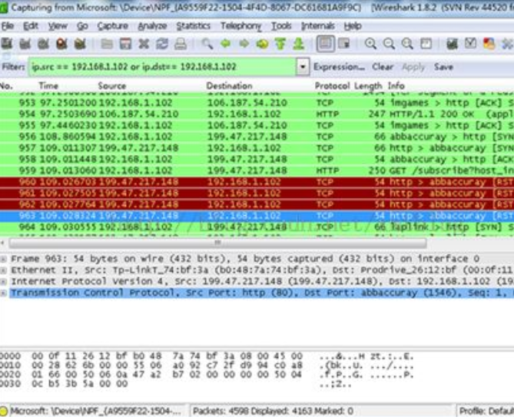The width and height of the screenshot is (514, 420).
Task: Click the print packets icon
Action: [181, 44]
